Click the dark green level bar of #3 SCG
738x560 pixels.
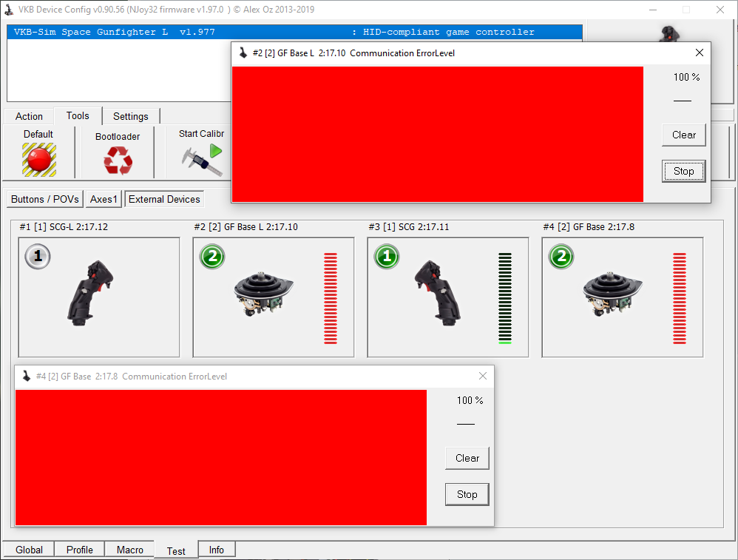click(x=505, y=299)
